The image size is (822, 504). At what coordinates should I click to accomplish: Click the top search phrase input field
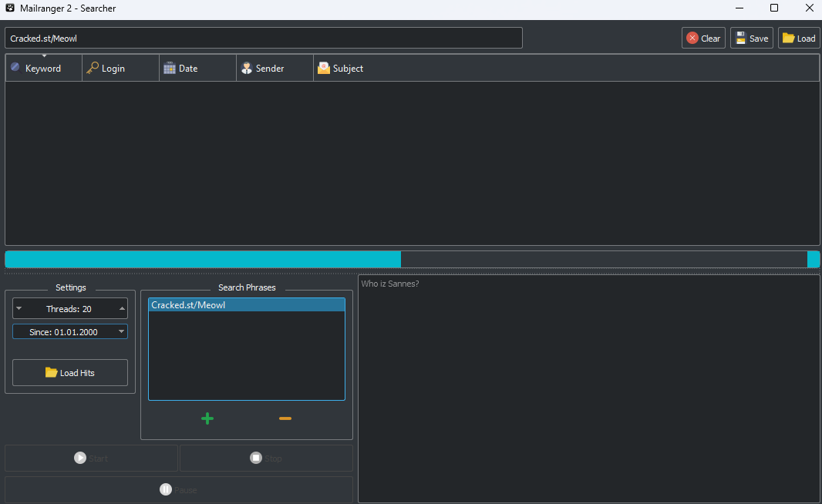click(x=264, y=39)
